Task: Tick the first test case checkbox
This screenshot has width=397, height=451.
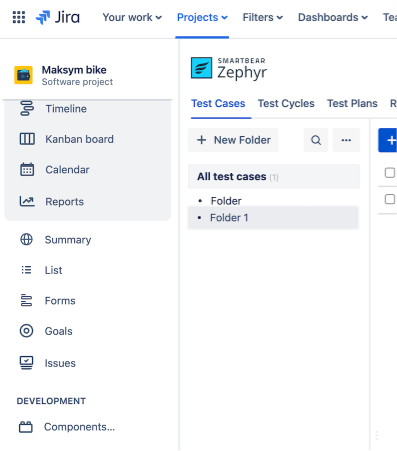Action: point(390,173)
